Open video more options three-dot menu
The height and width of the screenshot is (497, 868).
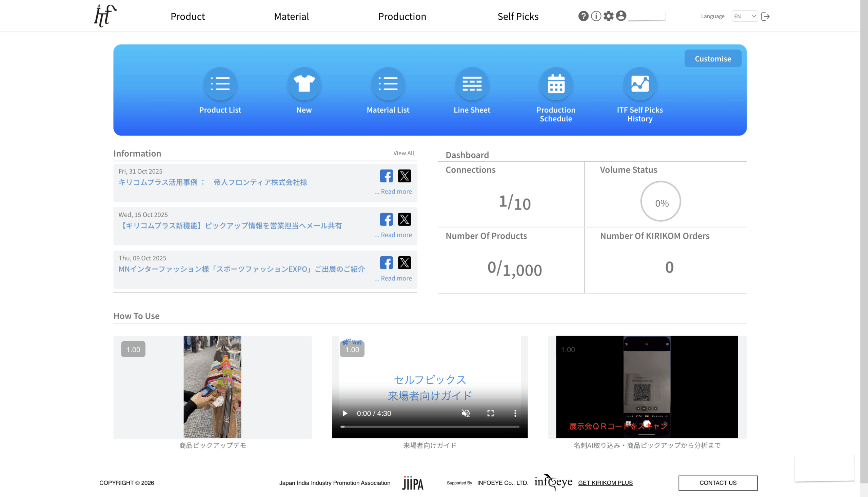(x=515, y=413)
